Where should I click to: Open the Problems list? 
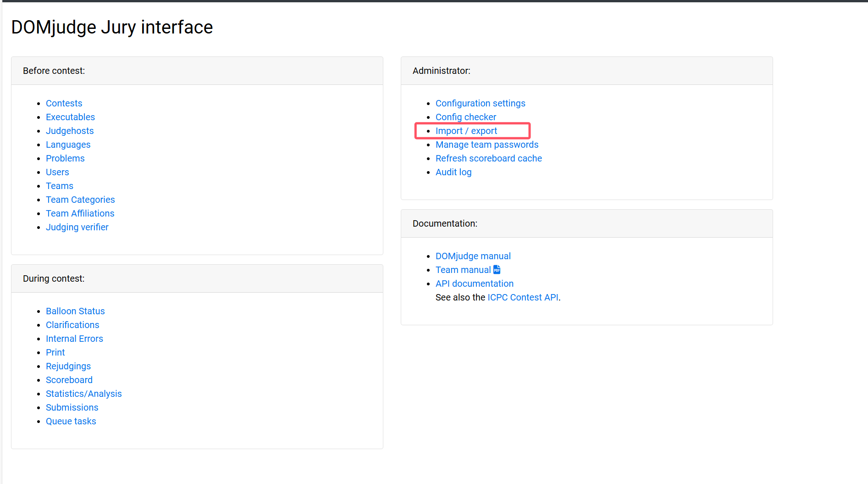[65, 158]
